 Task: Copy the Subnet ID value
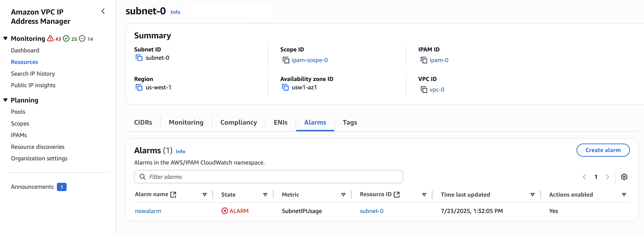tap(139, 58)
